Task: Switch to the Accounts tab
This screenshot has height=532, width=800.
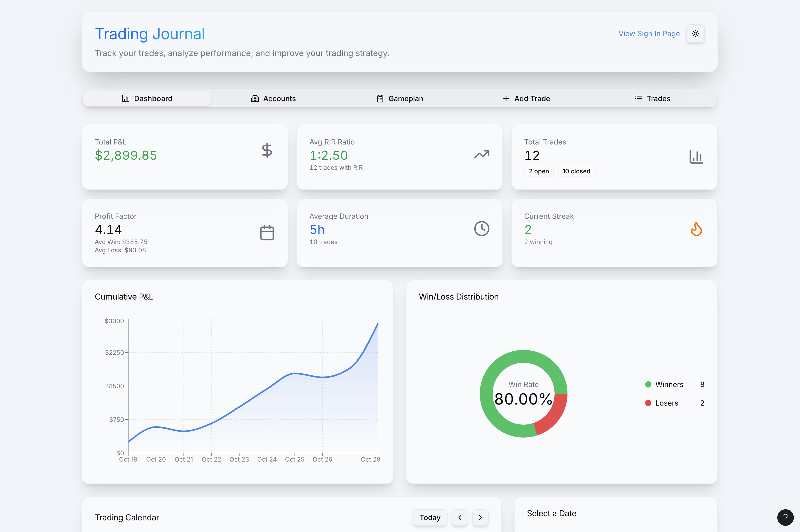Action: [274, 98]
